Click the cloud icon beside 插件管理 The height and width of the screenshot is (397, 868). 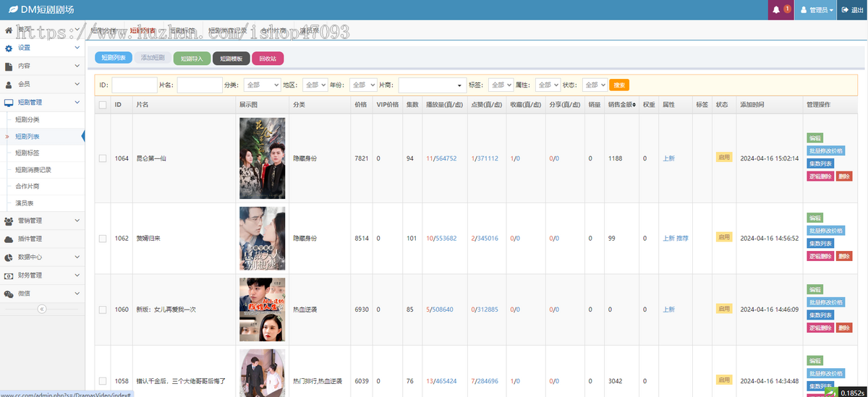pos(9,239)
